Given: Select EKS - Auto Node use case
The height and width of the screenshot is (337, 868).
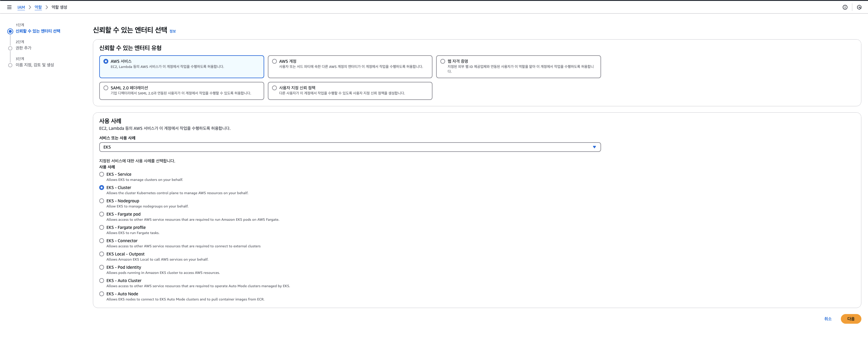Looking at the screenshot, I should (x=101, y=294).
